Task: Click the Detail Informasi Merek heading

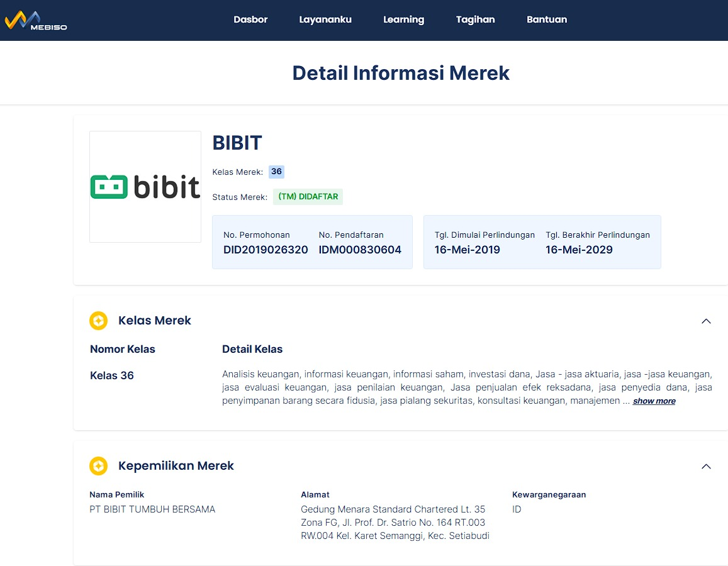Action: (401, 73)
